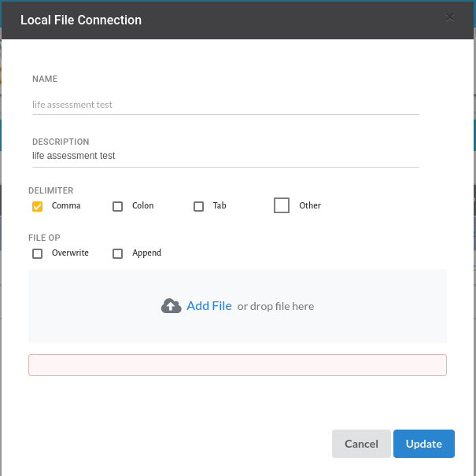Uncheck the Comma delimiter checkbox
Screen dimensions: 476x476
click(37, 206)
